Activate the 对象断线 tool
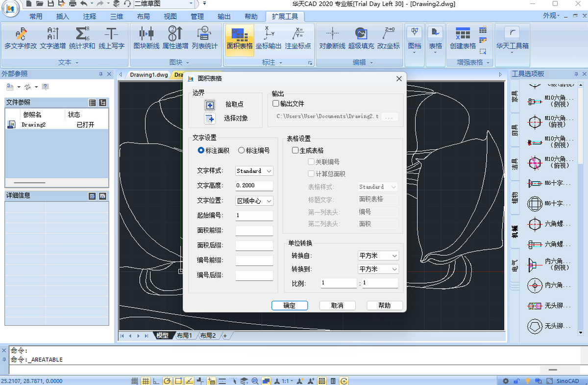This screenshot has width=588, height=385. (332, 38)
